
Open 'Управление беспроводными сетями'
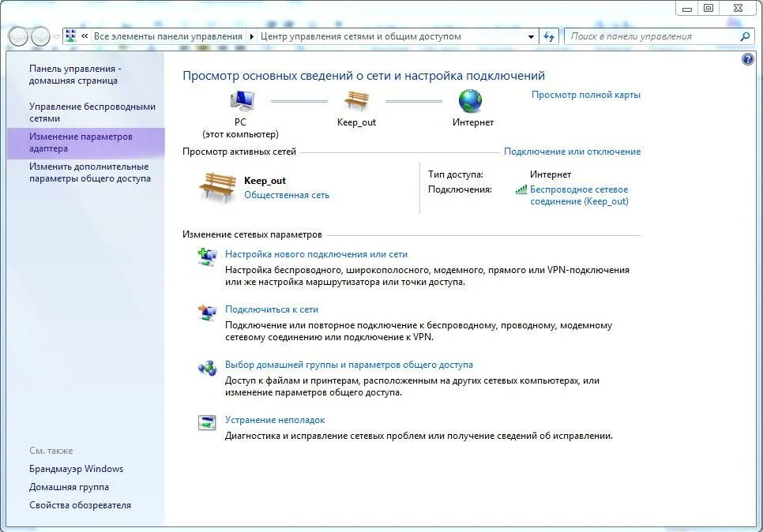click(92, 112)
